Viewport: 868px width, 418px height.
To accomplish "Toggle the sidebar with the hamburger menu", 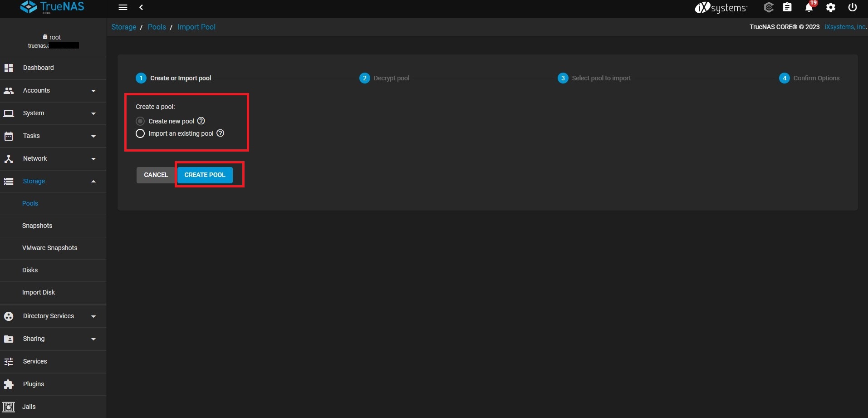I will point(123,7).
